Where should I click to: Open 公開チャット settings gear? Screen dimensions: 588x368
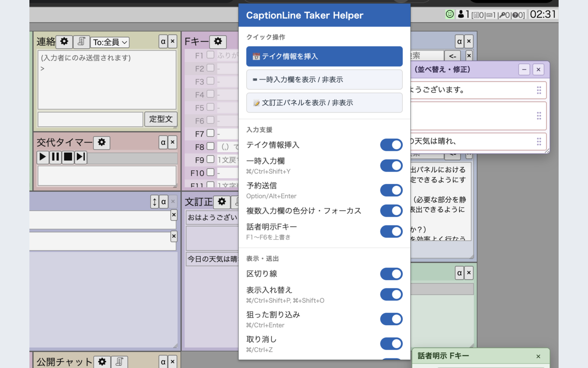102,362
